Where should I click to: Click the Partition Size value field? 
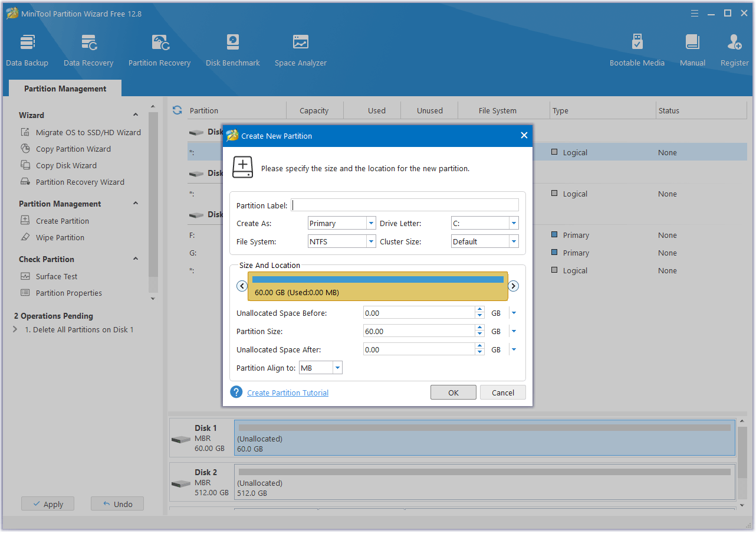[419, 332]
